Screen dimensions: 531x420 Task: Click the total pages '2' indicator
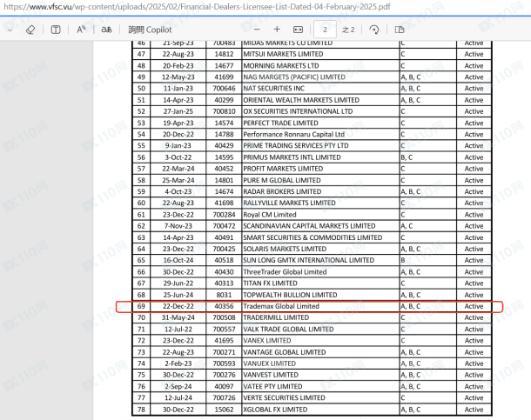[x=348, y=30]
